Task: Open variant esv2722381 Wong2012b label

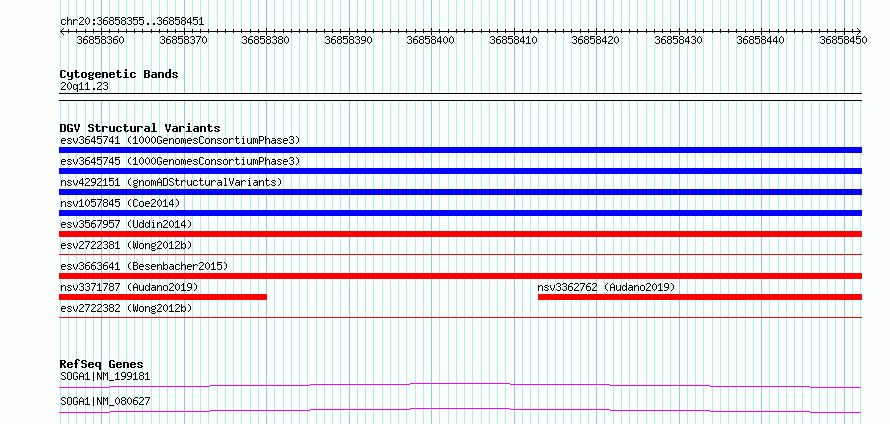Action: coord(126,245)
